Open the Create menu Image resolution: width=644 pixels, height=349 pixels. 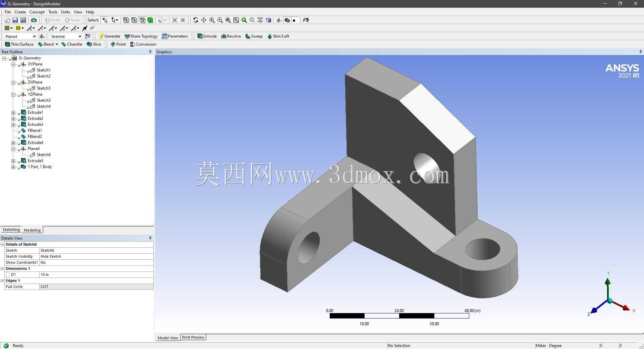click(20, 12)
